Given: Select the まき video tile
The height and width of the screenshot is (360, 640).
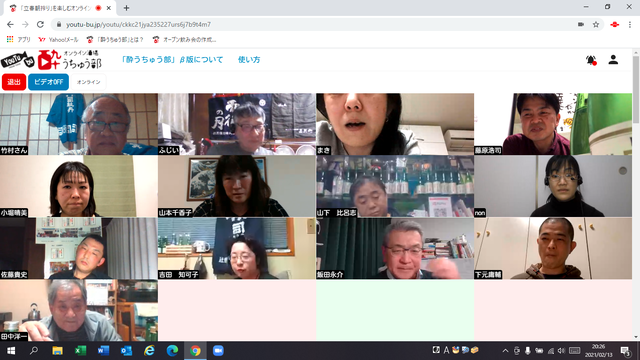Looking at the screenshot, I should [x=395, y=124].
